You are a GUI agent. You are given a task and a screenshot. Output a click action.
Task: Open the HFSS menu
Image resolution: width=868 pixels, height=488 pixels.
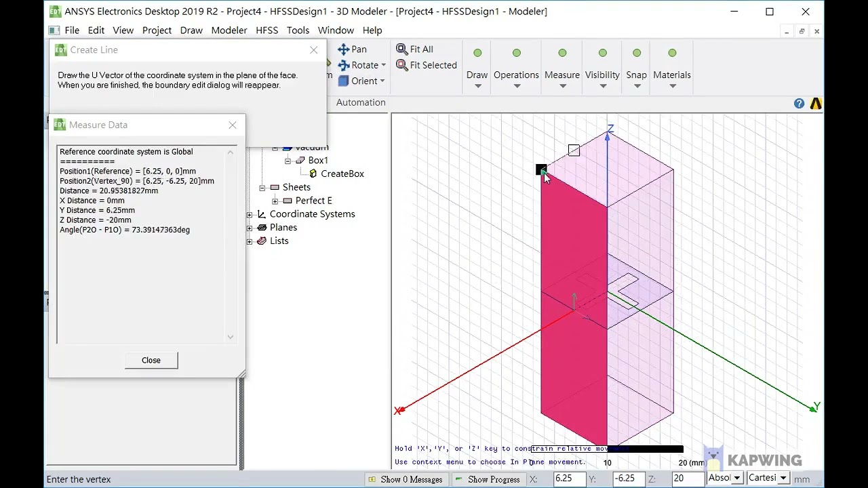click(267, 30)
